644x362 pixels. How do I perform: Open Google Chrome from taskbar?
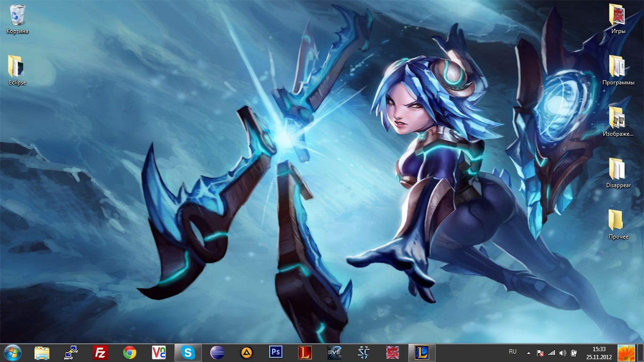(130, 353)
